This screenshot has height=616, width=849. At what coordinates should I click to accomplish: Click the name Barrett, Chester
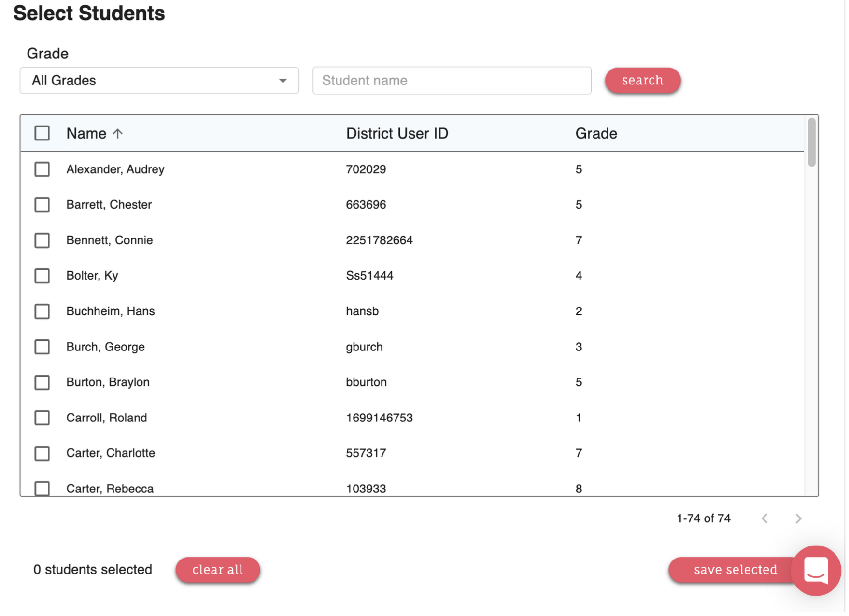(110, 205)
